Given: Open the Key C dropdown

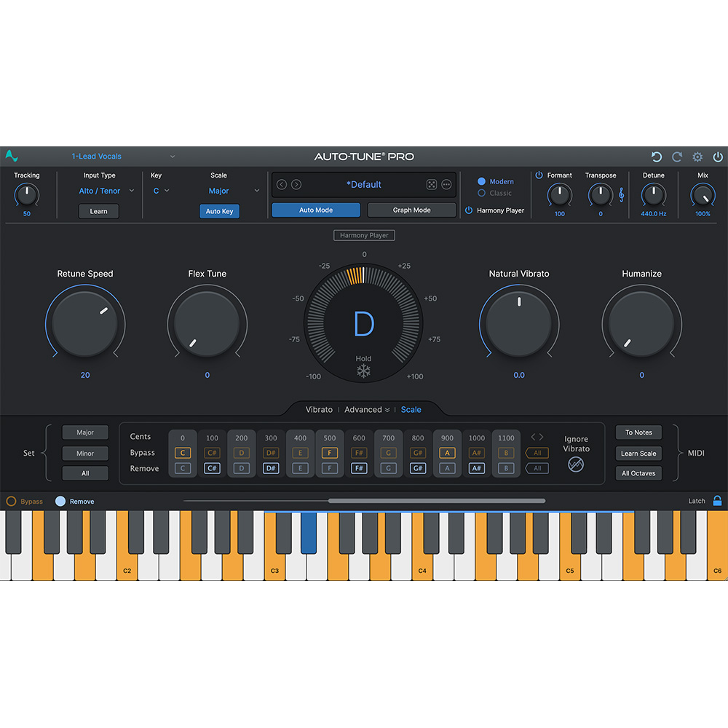Looking at the screenshot, I should coord(161,191).
